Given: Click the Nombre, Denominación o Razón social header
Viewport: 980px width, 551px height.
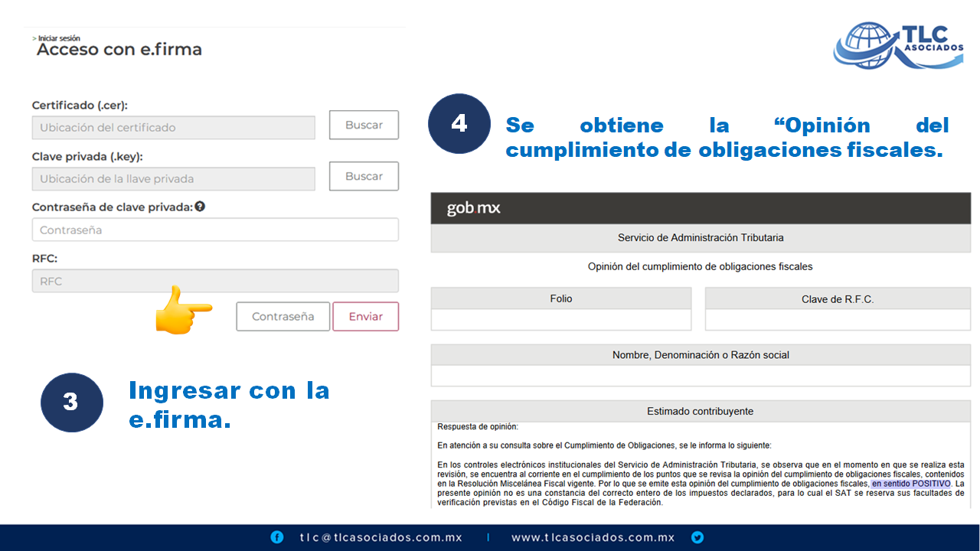Looking at the screenshot, I should tap(701, 355).
